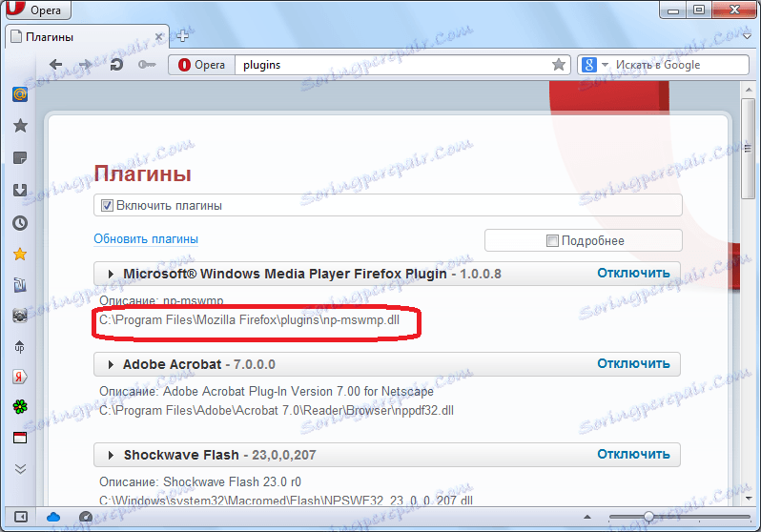Open the Opera main menu button
This screenshot has height=532, width=761.
tap(38, 10)
